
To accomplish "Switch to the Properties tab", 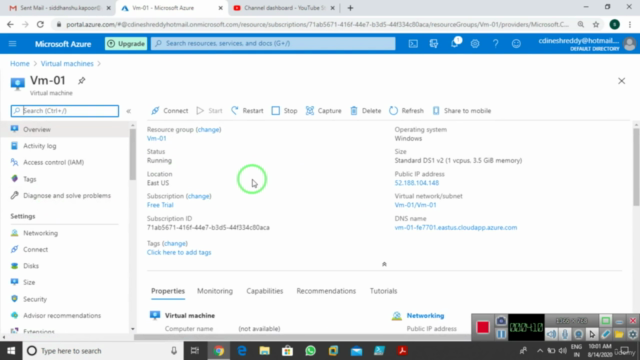I will (x=168, y=291).
